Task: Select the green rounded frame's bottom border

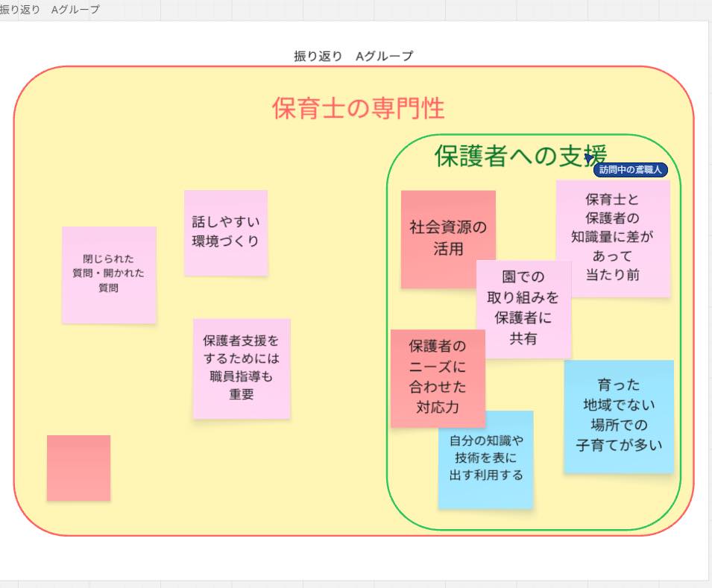Action: pyautogui.click(x=533, y=530)
